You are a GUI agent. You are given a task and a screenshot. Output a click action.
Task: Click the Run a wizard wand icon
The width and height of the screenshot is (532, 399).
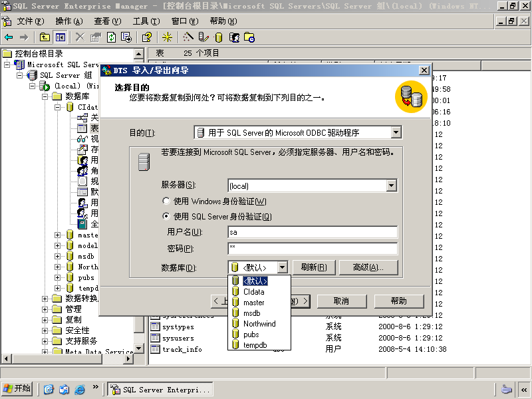coord(188,37)
